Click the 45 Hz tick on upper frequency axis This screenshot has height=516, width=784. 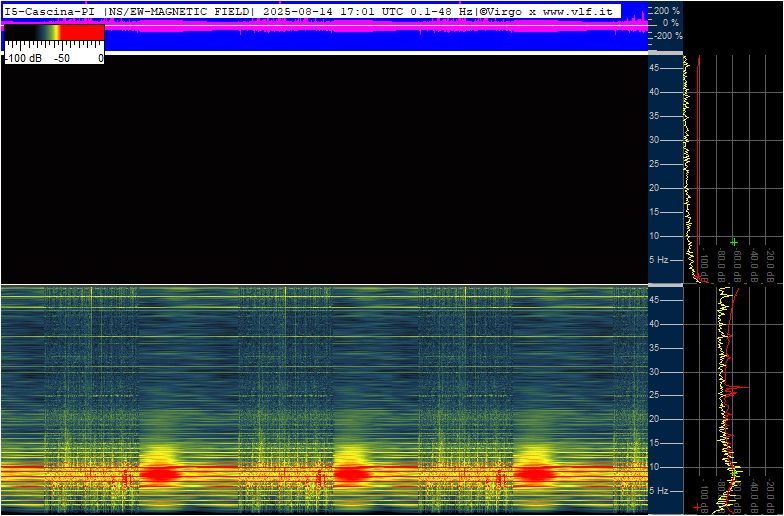[655, 68]
